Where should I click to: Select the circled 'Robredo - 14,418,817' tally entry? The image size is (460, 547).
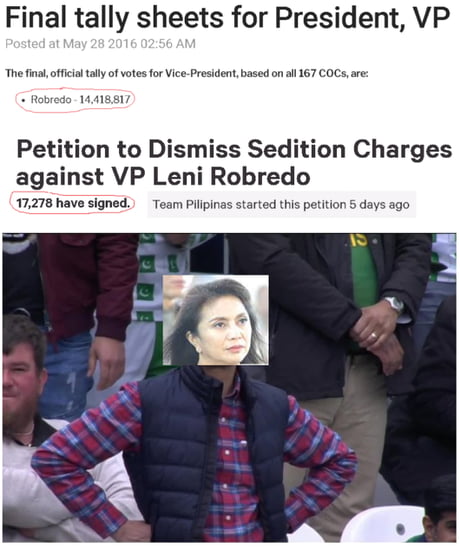click(75, 99)
